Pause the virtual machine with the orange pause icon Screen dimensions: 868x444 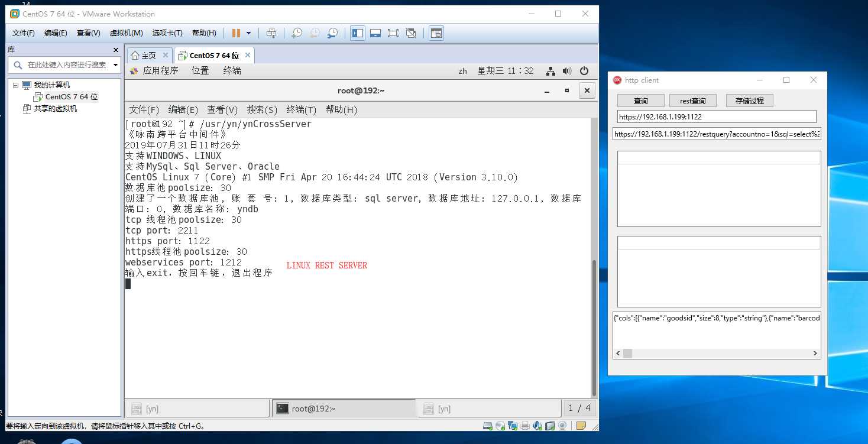click(237, 33)
